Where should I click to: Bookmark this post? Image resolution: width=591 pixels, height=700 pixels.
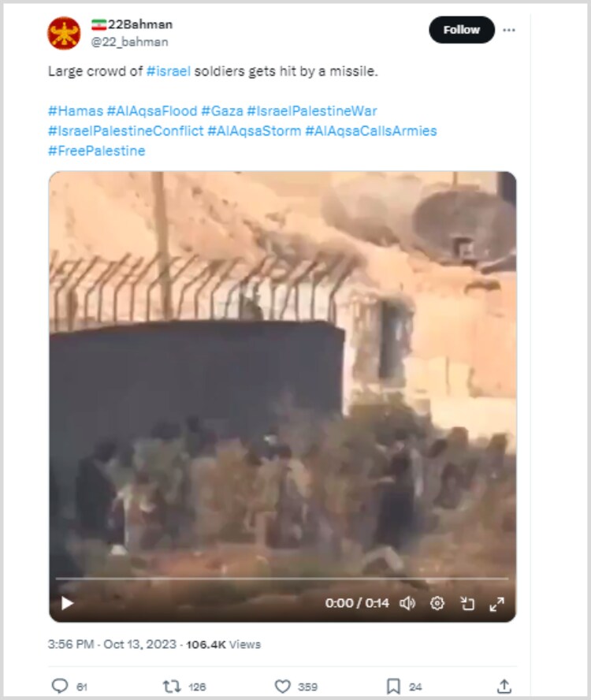coord(393,686)
